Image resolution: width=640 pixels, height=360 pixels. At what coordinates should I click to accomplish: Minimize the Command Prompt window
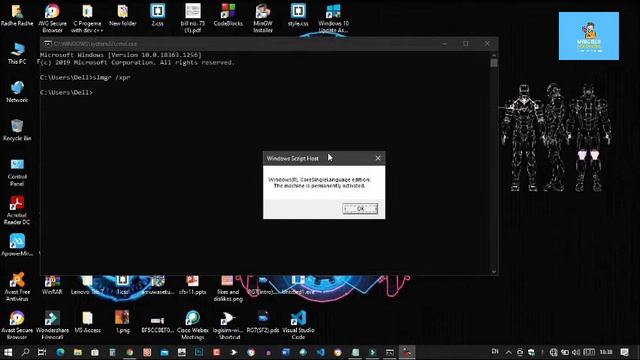tap(444, 43)
